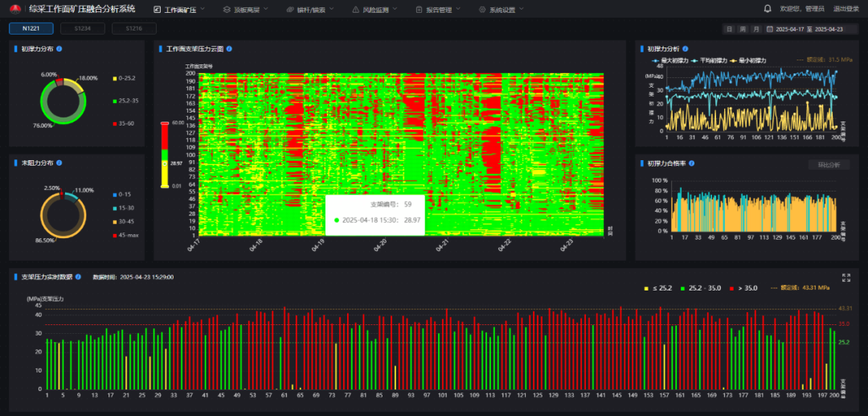The height and width of the screenshot is (416, 868).
Task: Expand the 系统设置 dropdown menu
Action: click(x=521, y=9)
